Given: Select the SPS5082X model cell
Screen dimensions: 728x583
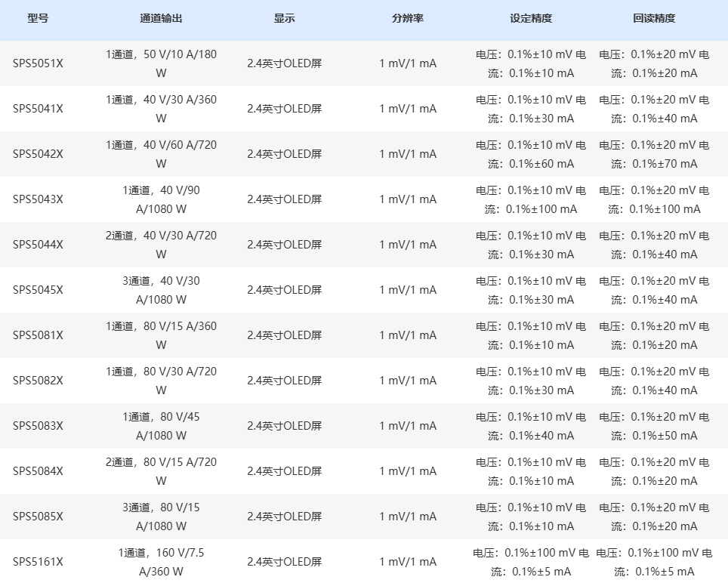Looking at the screenshot, I should (38, 381).
